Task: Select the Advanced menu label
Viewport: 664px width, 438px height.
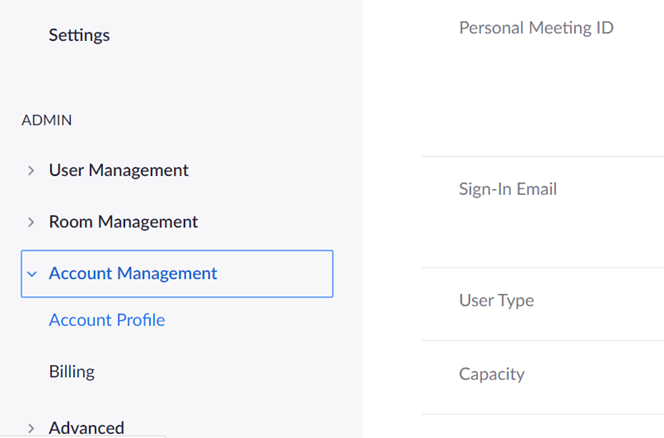Action: [86, 428]
